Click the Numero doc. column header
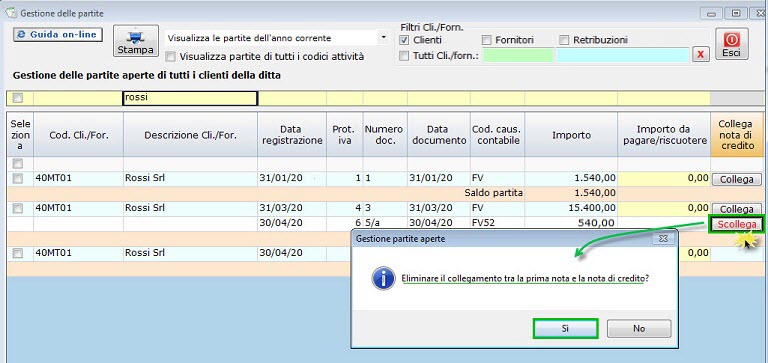Screen dimensions: 768x363 click(x=385, y=135)
